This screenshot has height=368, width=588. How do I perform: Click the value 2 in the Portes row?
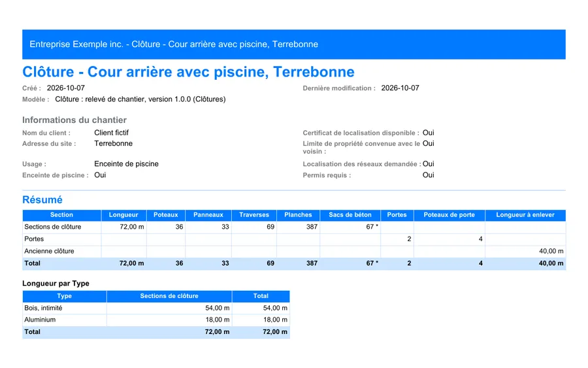coord(409,239)
